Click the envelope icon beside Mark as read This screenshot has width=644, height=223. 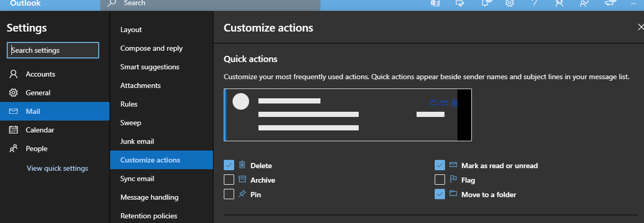453,166
